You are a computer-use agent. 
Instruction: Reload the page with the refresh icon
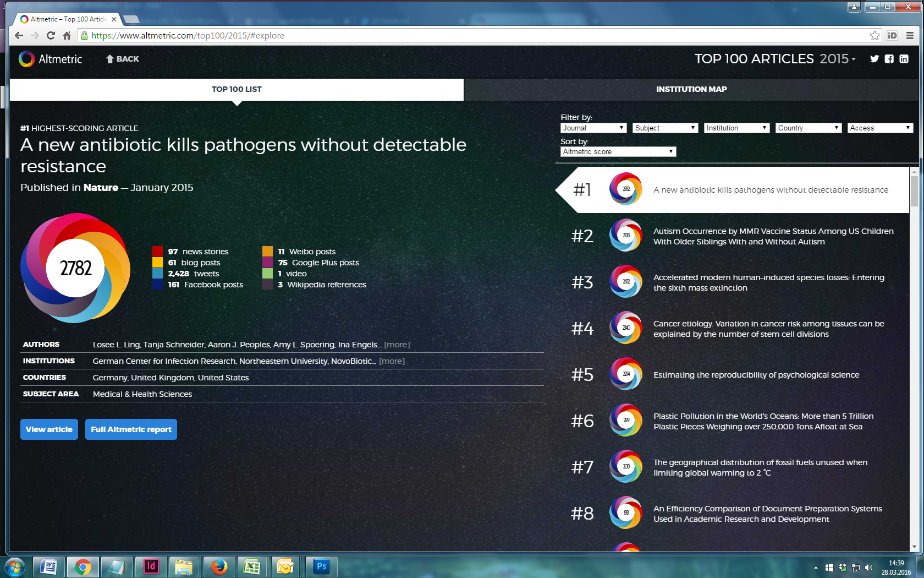(51, 36)
